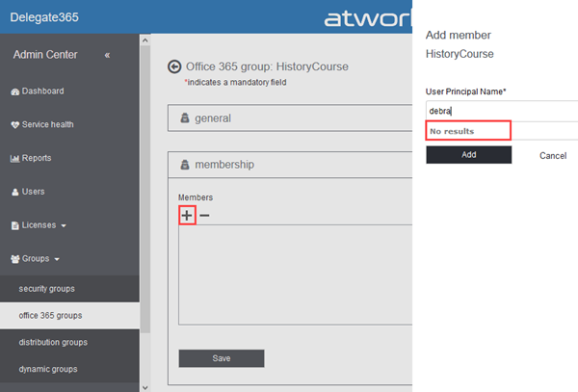This screenshot has width=578, height=392.
Task: Click the Groups people icon
Action: click(15, 259)
